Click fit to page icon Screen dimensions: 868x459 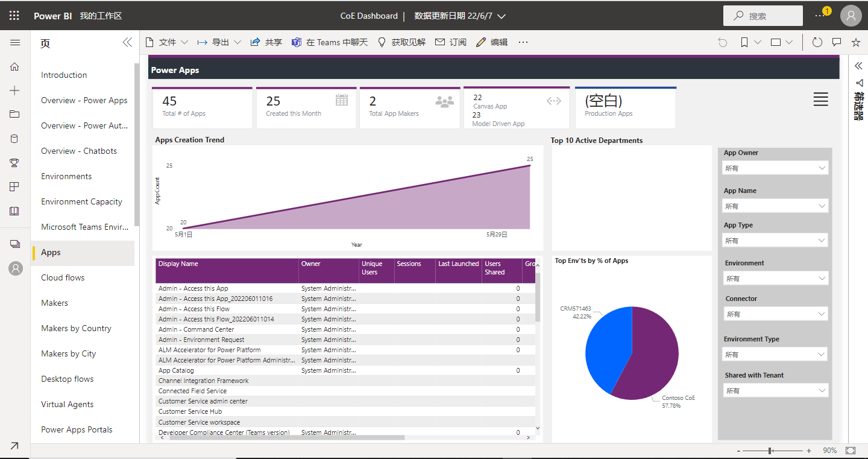[851, 451]
